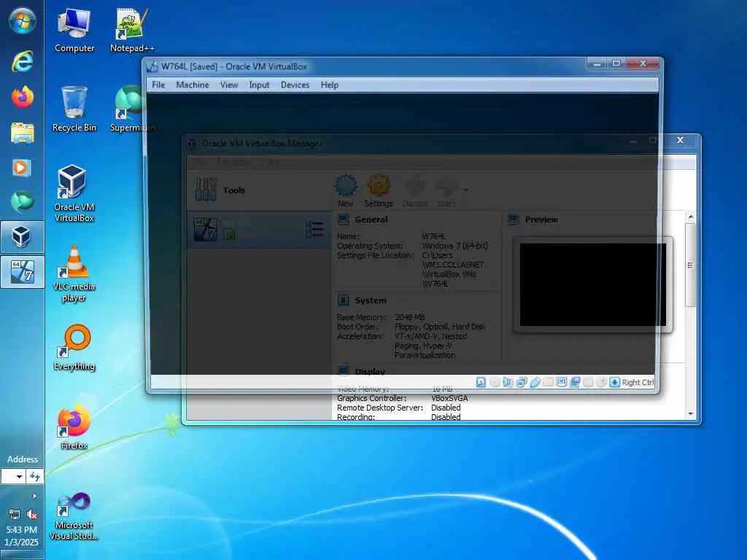Open the Machine menu in W764L window
The height and width of the screenshot is (560, 747).
pyautogui.click(x=193, y=85)
